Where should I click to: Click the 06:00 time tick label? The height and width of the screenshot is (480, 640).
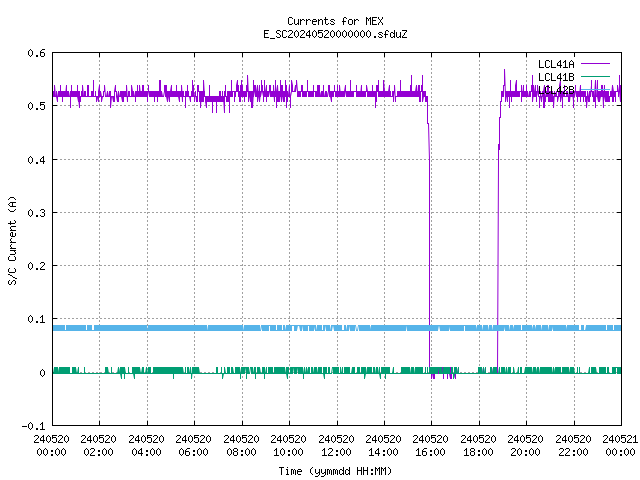click(193, 452)
